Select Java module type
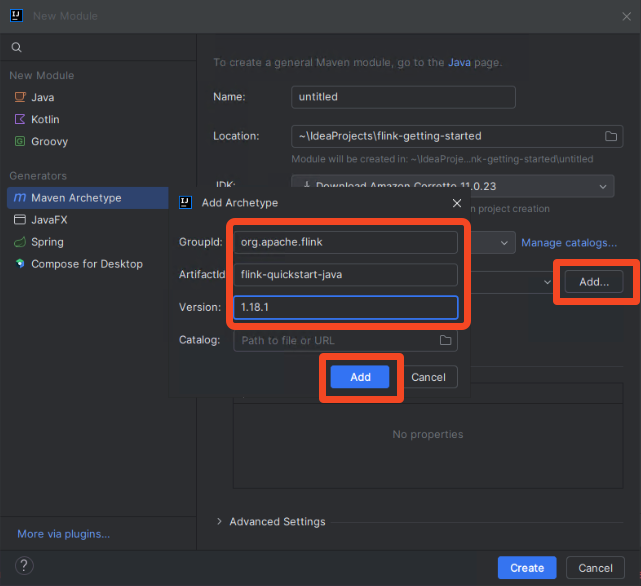Viewport: 641px width, 586px height. point(34,97)
